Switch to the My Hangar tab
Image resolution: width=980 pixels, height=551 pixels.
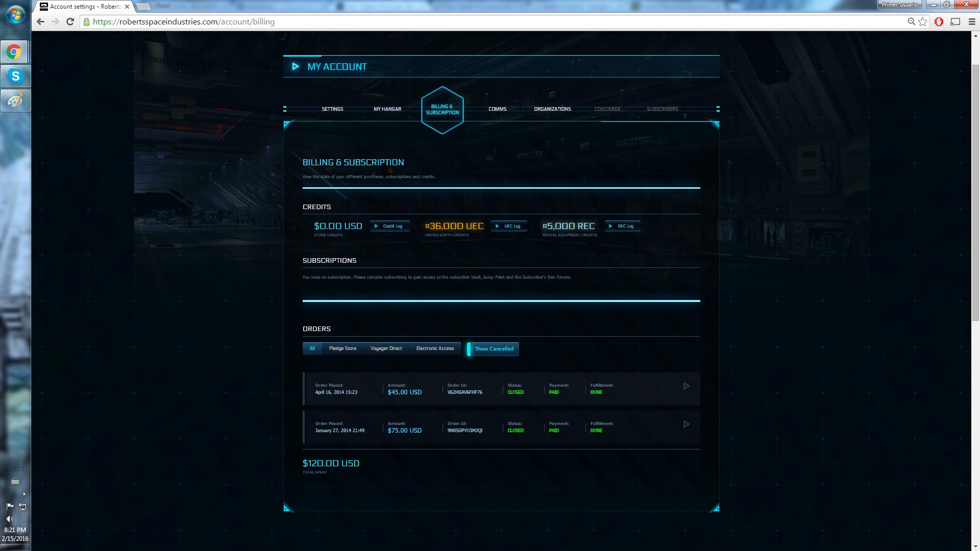(x=387, y=109)
